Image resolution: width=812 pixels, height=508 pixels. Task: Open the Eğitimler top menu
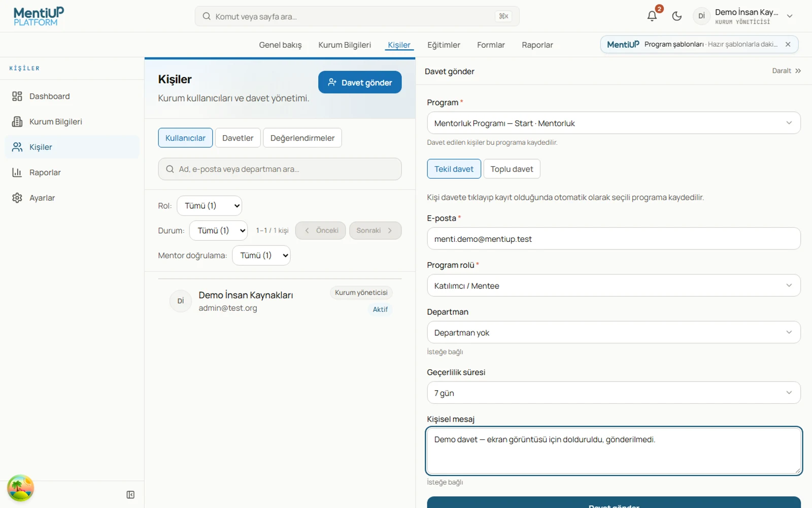444,45
